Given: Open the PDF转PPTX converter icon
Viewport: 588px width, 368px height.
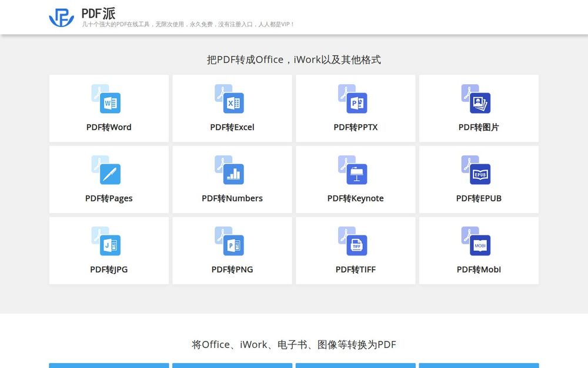Looking at the screenshot, I should (352, 99).
